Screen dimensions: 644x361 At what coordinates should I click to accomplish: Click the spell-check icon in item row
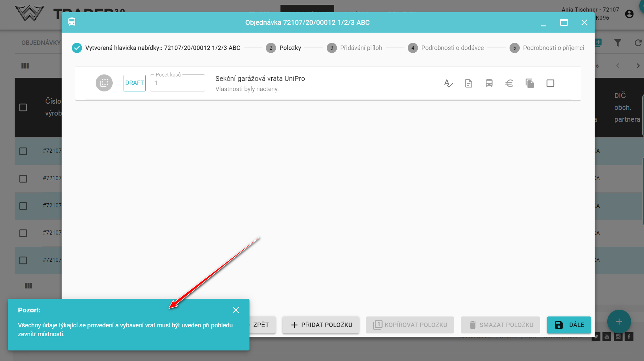coord(448,83)
